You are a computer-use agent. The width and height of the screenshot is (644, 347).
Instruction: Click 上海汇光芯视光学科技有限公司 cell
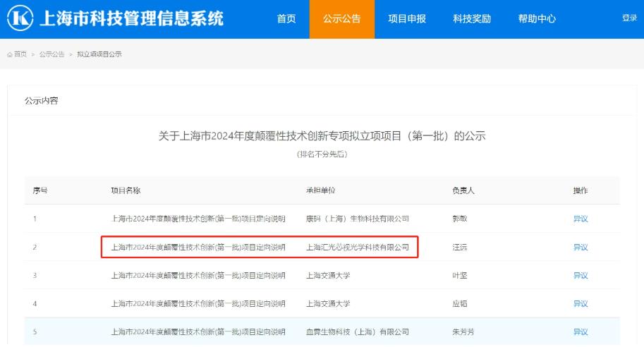tap(358, 248)
